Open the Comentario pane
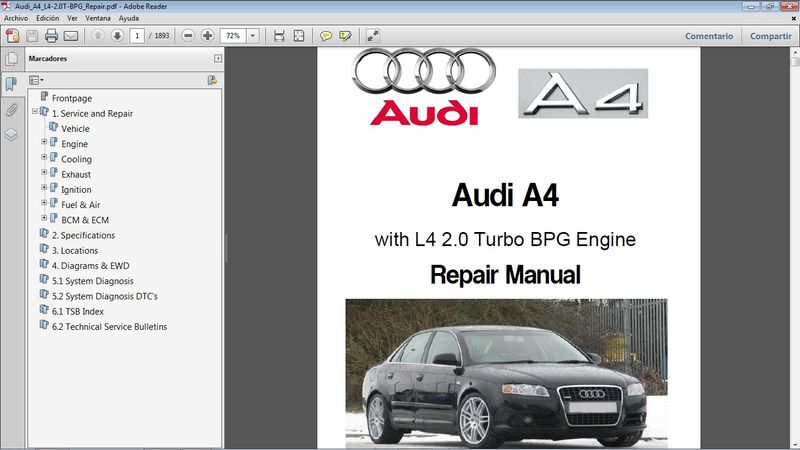Image resolution: width=800 pixels, height=450 pixels. (708, 36)
